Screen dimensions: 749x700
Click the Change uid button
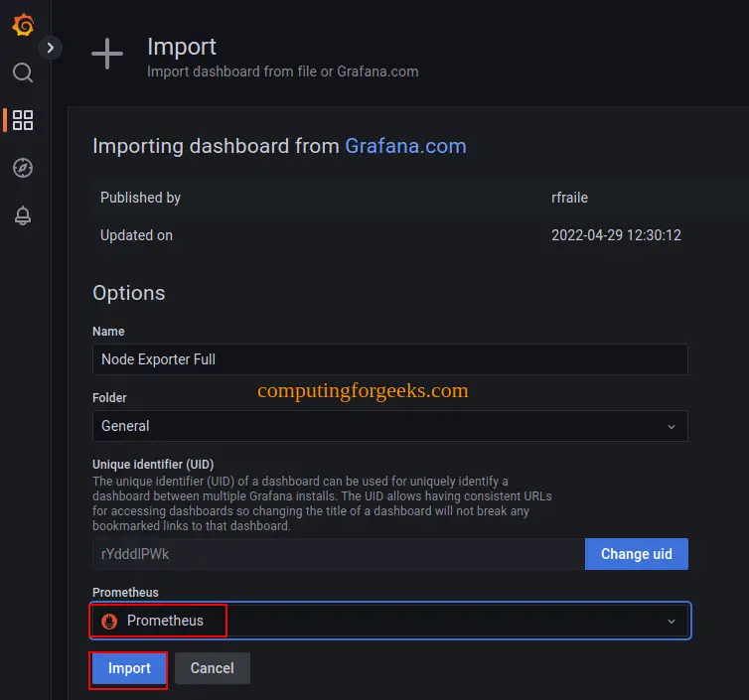[x=637, y=554]
